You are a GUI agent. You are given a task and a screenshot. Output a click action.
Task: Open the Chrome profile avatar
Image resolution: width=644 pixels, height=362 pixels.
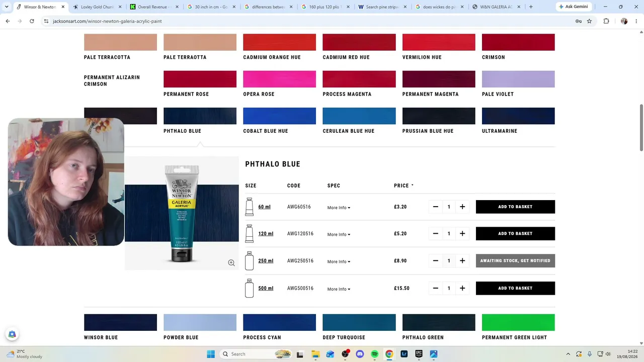(x=624, y=21)
